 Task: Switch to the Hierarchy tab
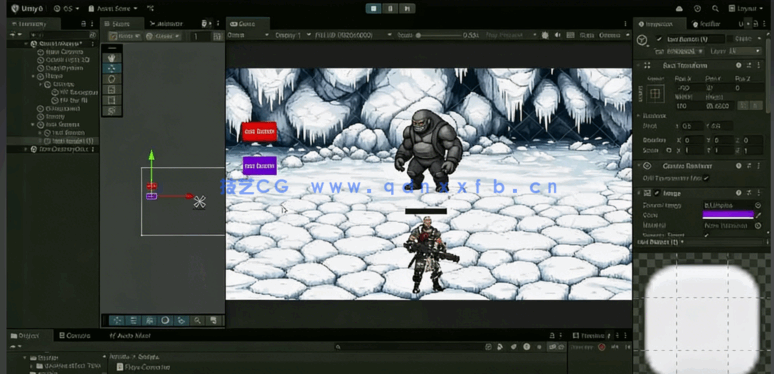pyautogui.click(x=33, y=24)
